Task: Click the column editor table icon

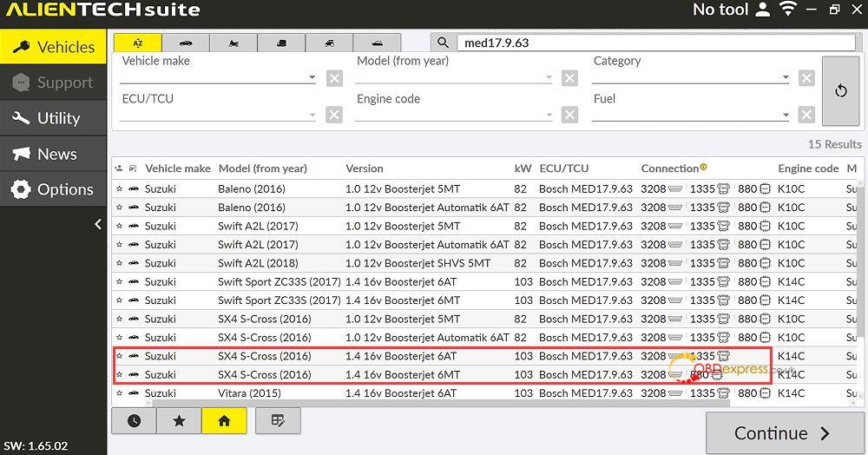Action: point(278,421)
